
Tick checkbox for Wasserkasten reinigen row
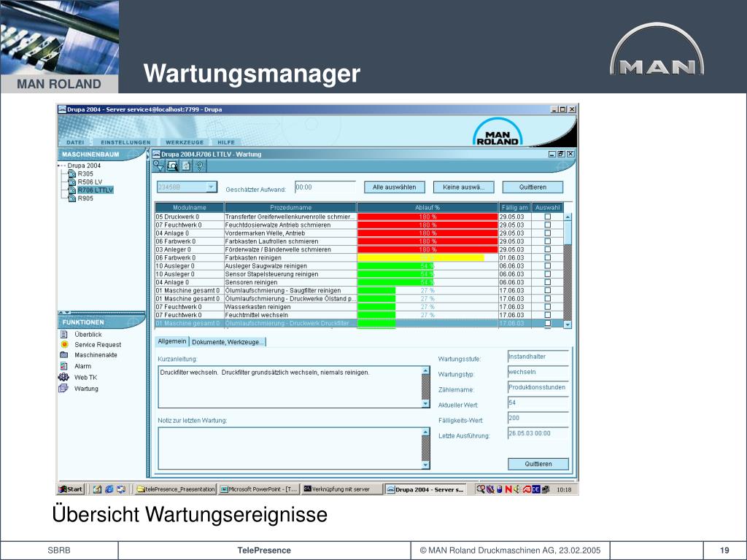tap(547, 307)
